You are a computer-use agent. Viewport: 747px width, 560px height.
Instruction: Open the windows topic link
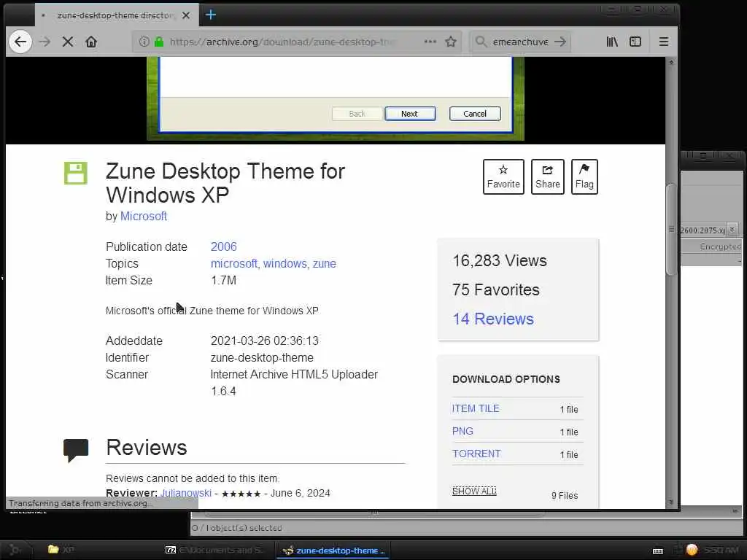pyautogui.click(x=285, y=264)
